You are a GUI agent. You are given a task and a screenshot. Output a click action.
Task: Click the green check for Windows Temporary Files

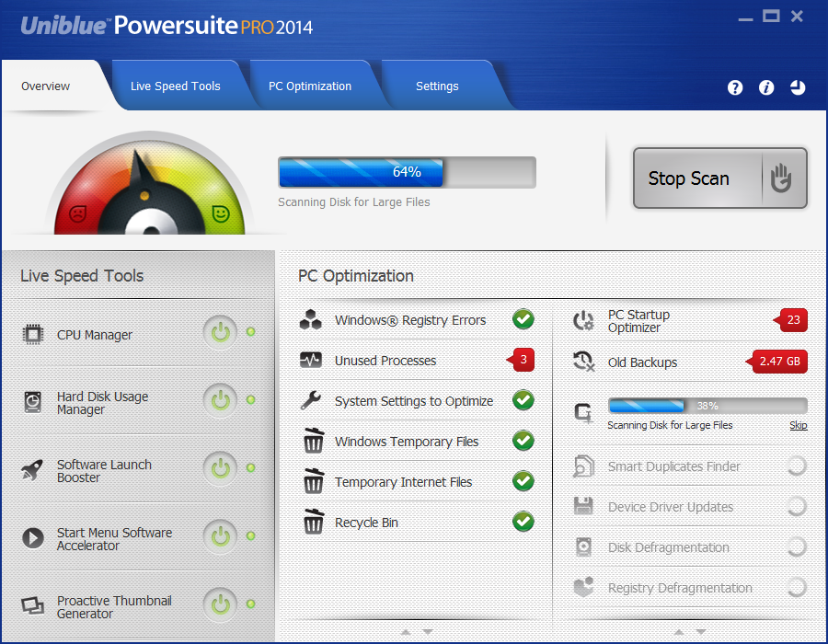pyautogui.click(x=523, y=441)
